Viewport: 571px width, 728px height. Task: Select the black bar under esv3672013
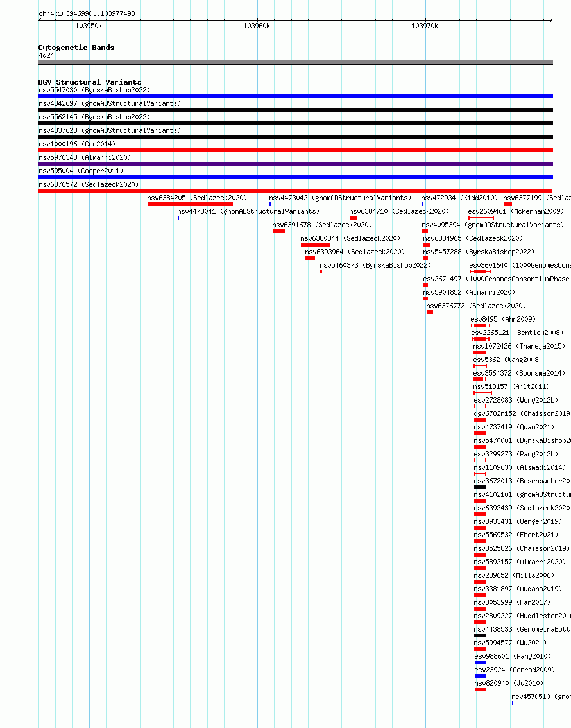point(480,487)
